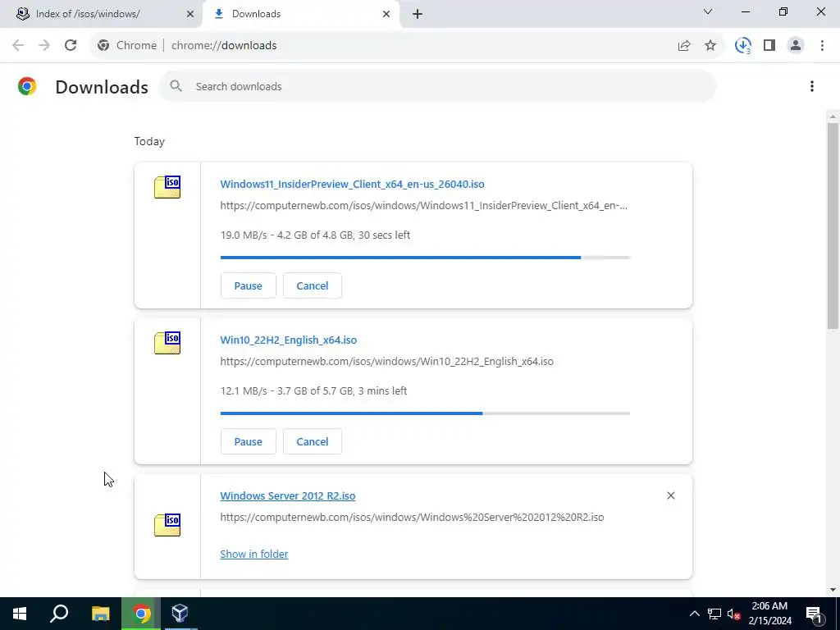Click the muted volume icon in tray

733,614
